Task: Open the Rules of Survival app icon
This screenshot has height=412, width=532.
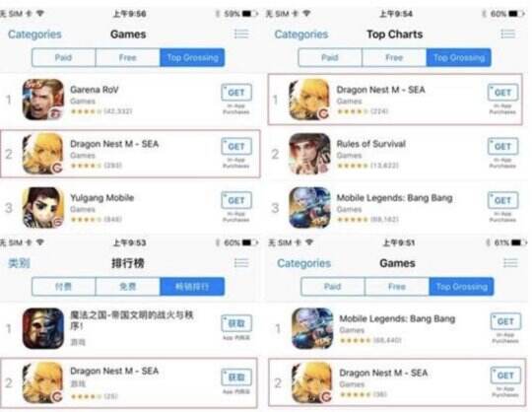Action: (x=309, y=154)
